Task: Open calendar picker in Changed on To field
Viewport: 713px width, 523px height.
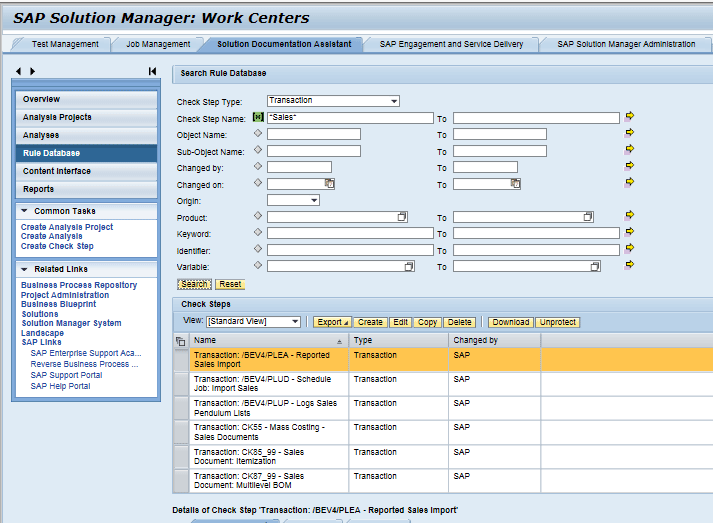Action: [515, 184]
